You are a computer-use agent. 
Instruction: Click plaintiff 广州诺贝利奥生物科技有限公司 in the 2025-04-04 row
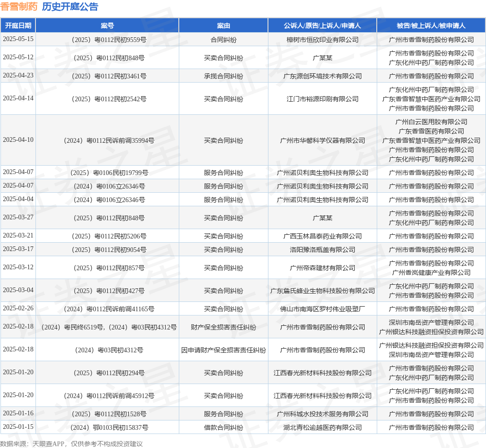pyautogui.click(x=322, y=200)
